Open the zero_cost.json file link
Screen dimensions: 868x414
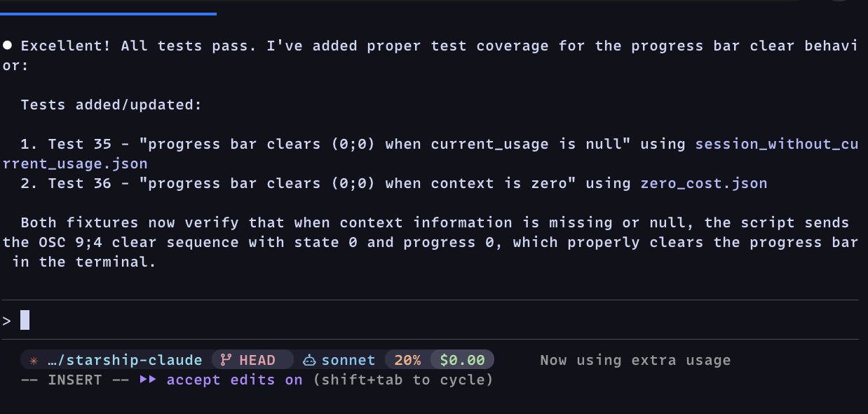click(704, 184)
